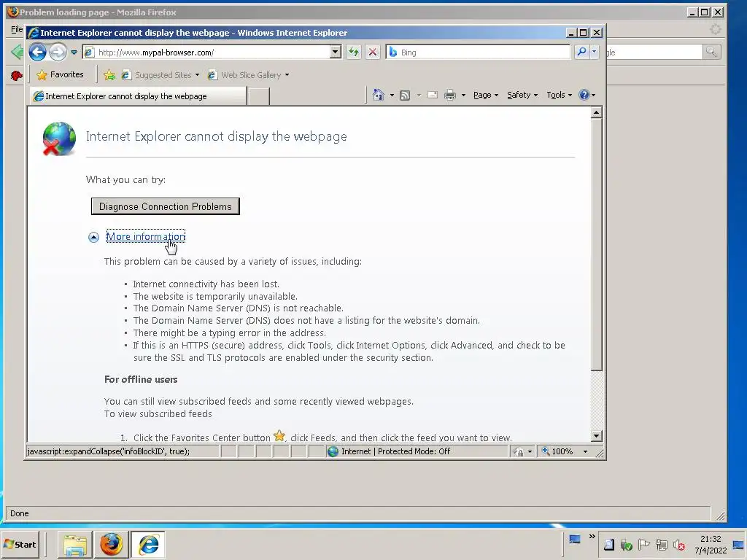The width and height of the screenshot is (747, 560).
Task: Click the Internet Explorer Back arrow button
Action: coord(38,52)
